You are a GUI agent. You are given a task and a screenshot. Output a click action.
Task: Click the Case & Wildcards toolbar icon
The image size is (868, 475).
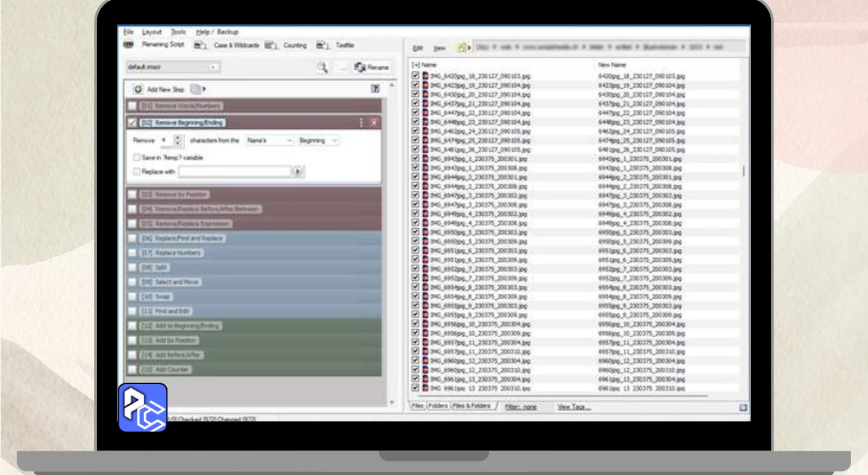(200, 45)
